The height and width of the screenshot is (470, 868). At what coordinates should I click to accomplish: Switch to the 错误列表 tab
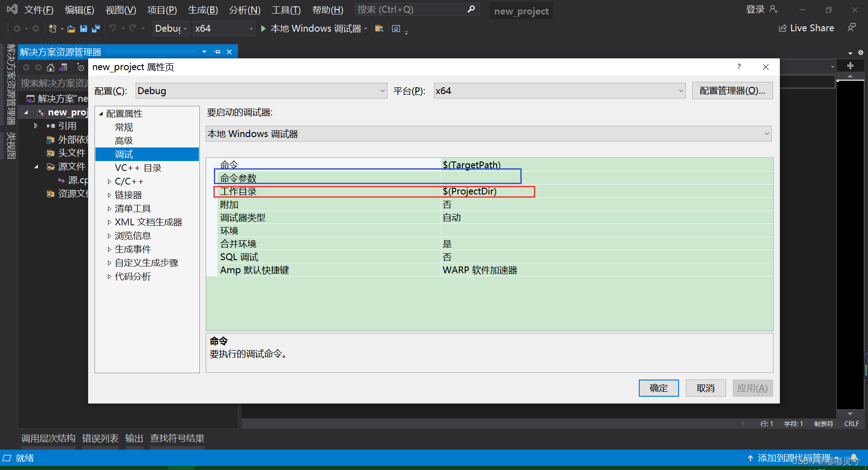click(x=100, y=438)
